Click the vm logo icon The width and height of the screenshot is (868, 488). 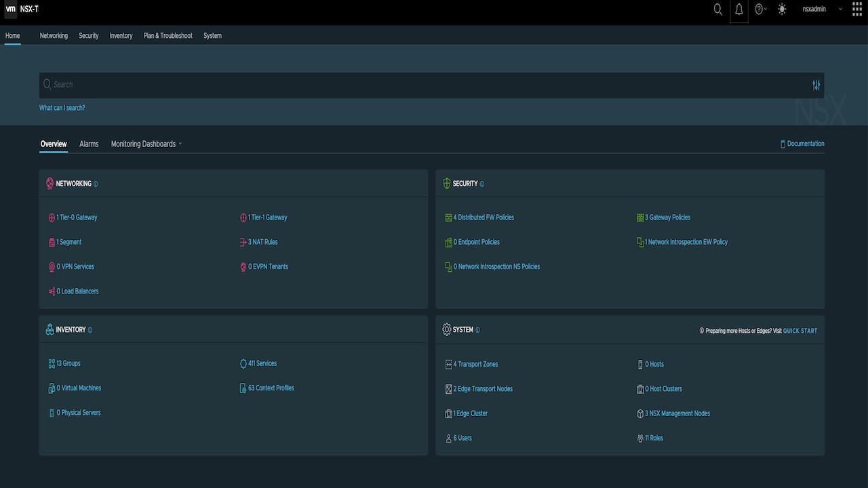pos(11,9)
